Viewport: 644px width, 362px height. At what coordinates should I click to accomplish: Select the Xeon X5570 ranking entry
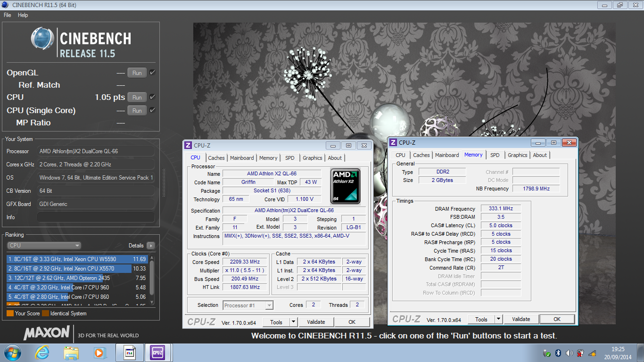[x=77, y=269]
